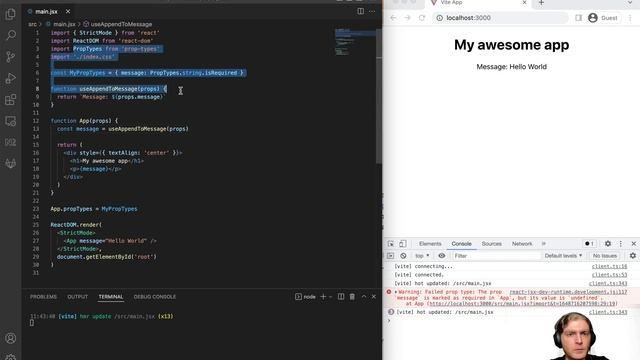Image resolution: width=640 pixels, height=360 pixels.
Task: Switch to the DevTools Network tab
Action: 522,244
